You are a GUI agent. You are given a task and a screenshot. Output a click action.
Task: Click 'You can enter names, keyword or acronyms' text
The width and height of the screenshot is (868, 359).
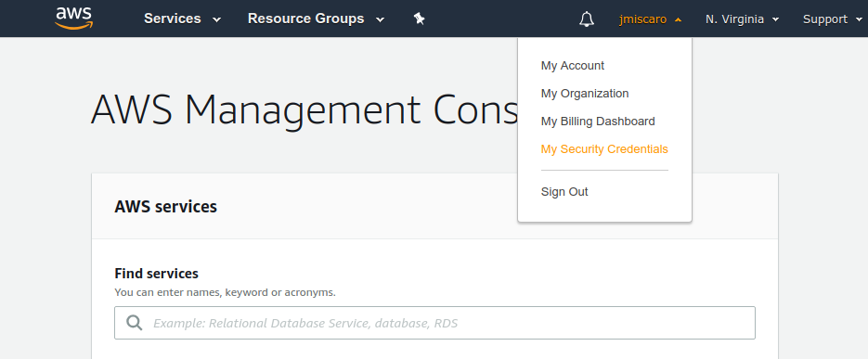tap(225, 292)
